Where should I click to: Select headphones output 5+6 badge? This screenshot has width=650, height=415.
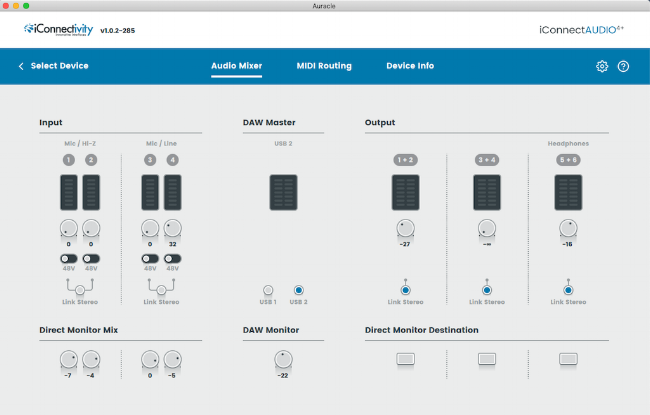pyautogui.click(x=568, y=160)
